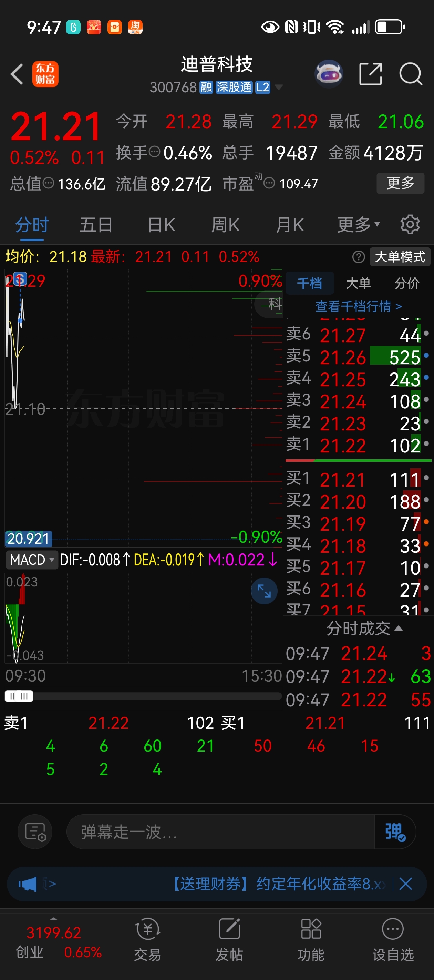This screenshot has width=434, height=980.
Task: Open the barrage settings list icon
Action: click(35, 831)
